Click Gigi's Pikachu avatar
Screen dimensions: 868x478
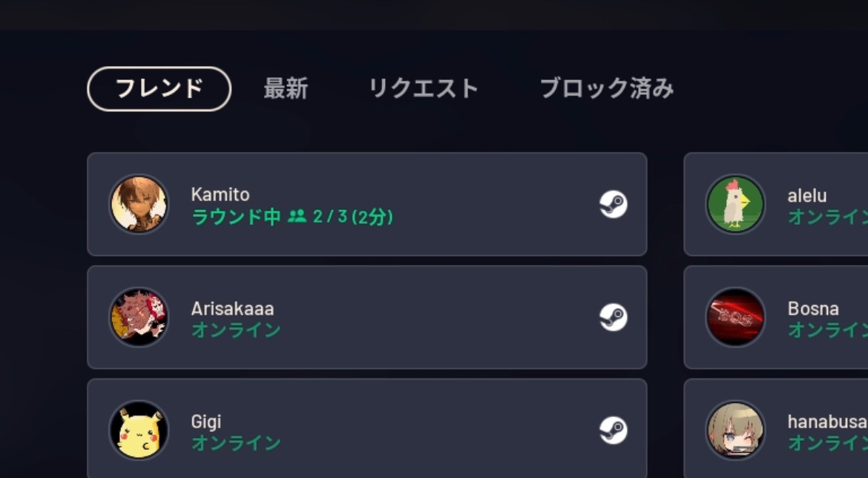139,430
